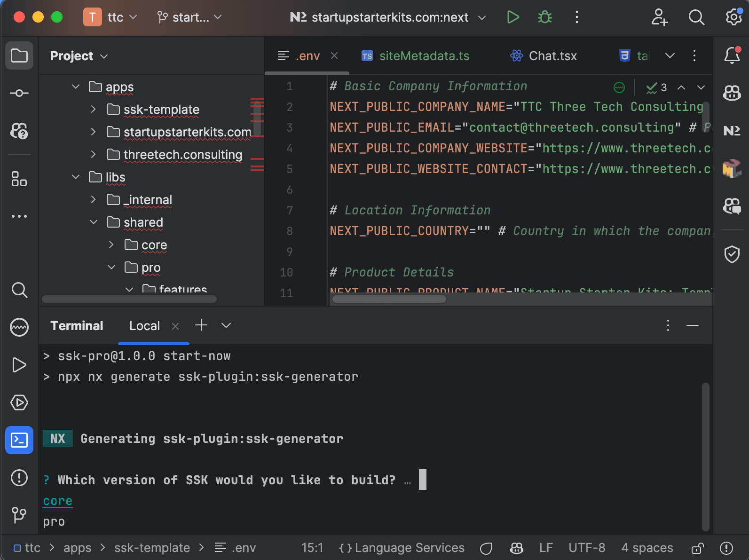The image size is (749, 560).
Task: Click the editor horizontal scrollbar
Action: pyautogui.click(x=389, y=299)
